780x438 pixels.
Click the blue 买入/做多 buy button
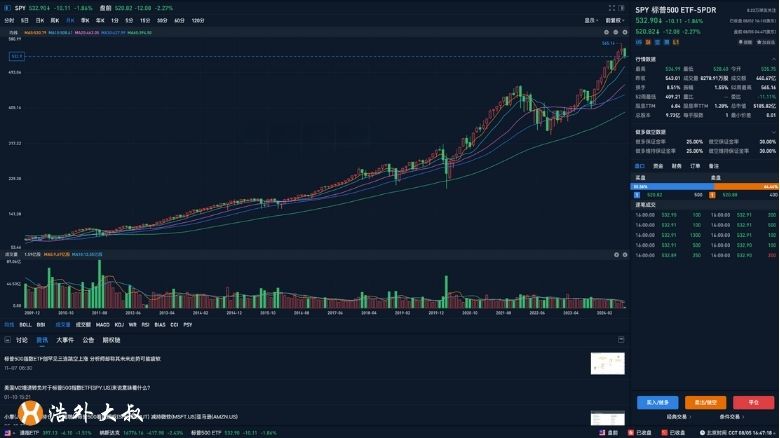pos(657,402)
